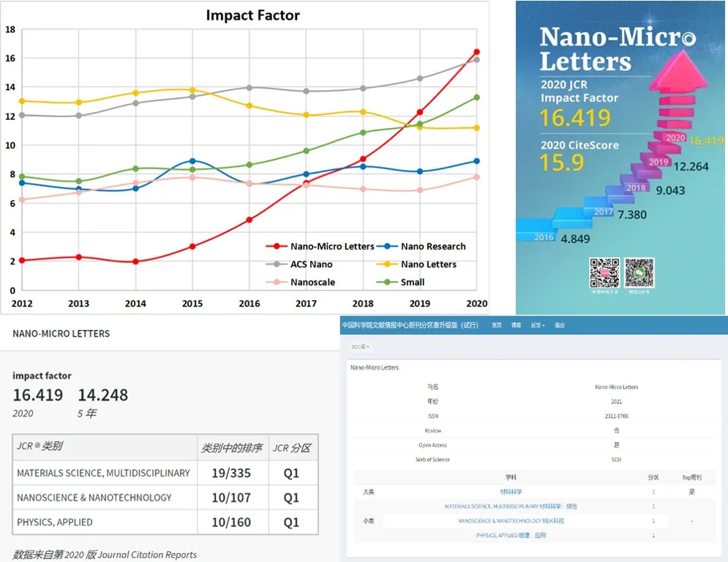
Task: Click the 类别中的排序 column header
Action: (x=231, y=448)
